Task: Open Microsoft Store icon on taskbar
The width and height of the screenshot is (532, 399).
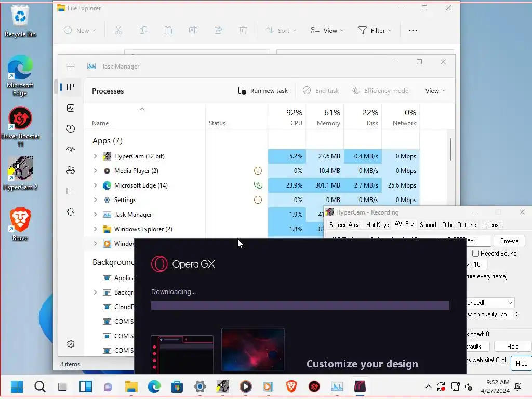Action: click(177, 387)
